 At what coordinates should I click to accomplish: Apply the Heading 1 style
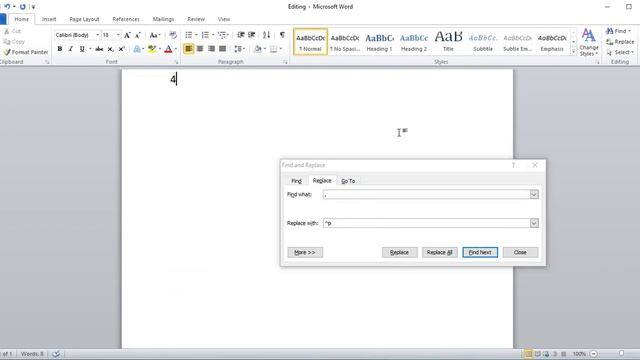point(379,42)
